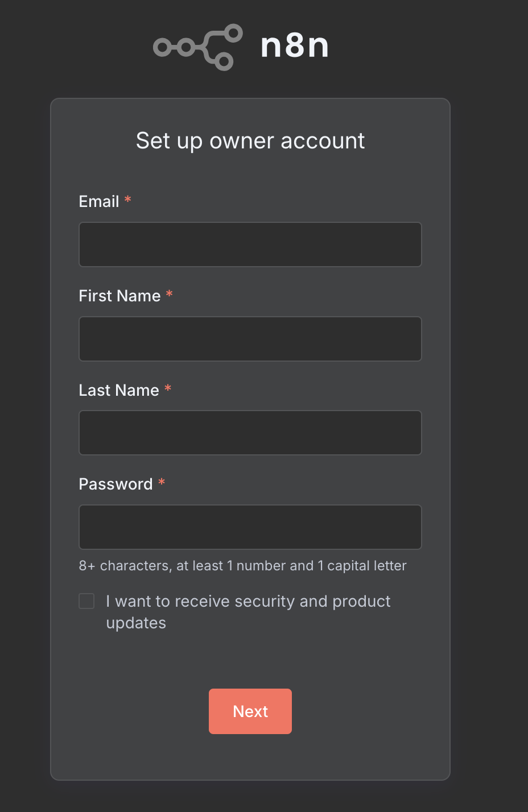Click the First Name label

[x=119, y=296]
